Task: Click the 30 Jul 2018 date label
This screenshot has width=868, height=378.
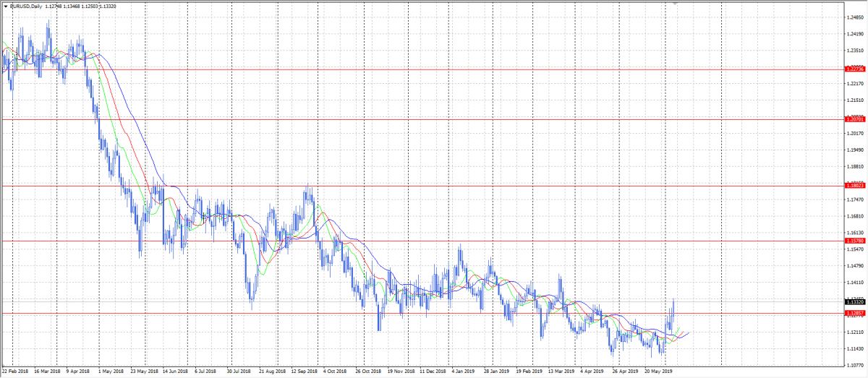Action: pyautogui.click(x=239, y=371)
